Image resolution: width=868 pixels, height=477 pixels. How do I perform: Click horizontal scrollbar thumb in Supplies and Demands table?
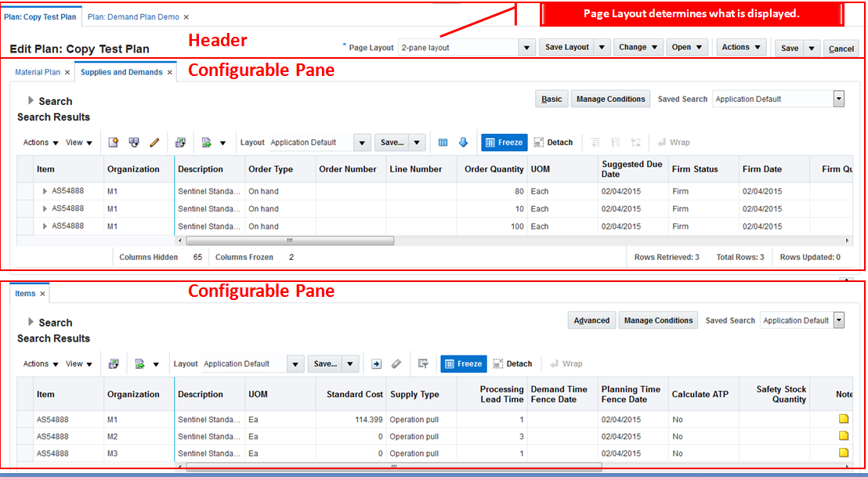[x=290, y=240]
